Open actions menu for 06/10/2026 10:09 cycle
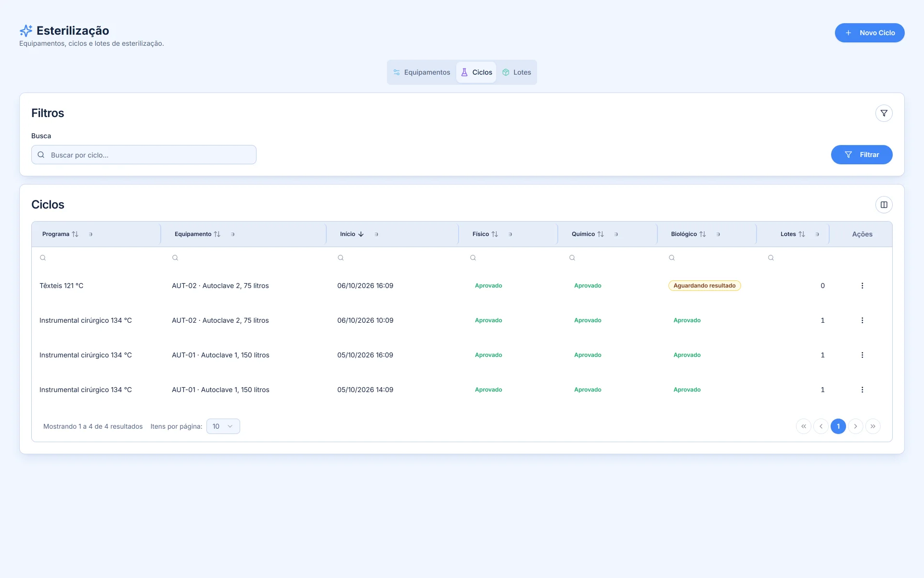The height and width of the screenshot is (578, 924). (862, 320)
